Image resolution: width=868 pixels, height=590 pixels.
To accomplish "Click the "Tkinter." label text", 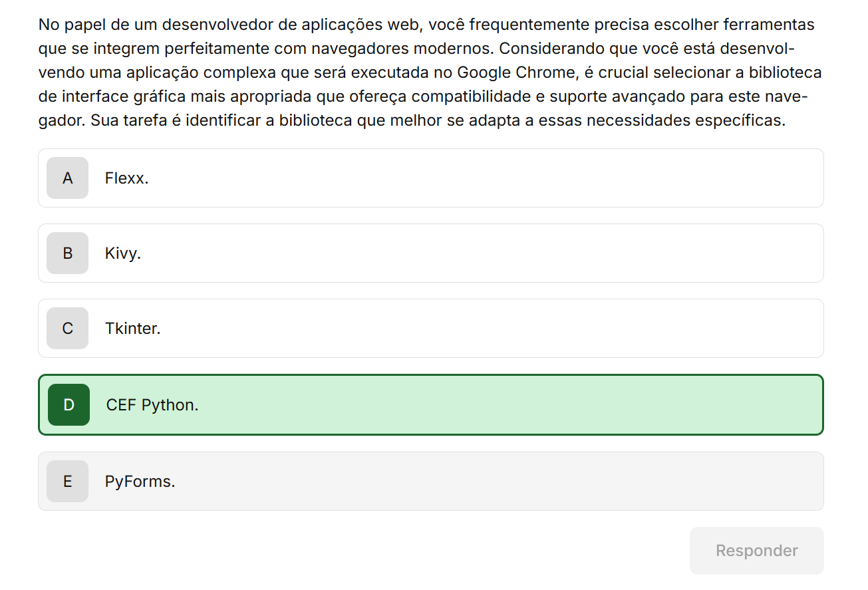I will click(x=132, y=329).
